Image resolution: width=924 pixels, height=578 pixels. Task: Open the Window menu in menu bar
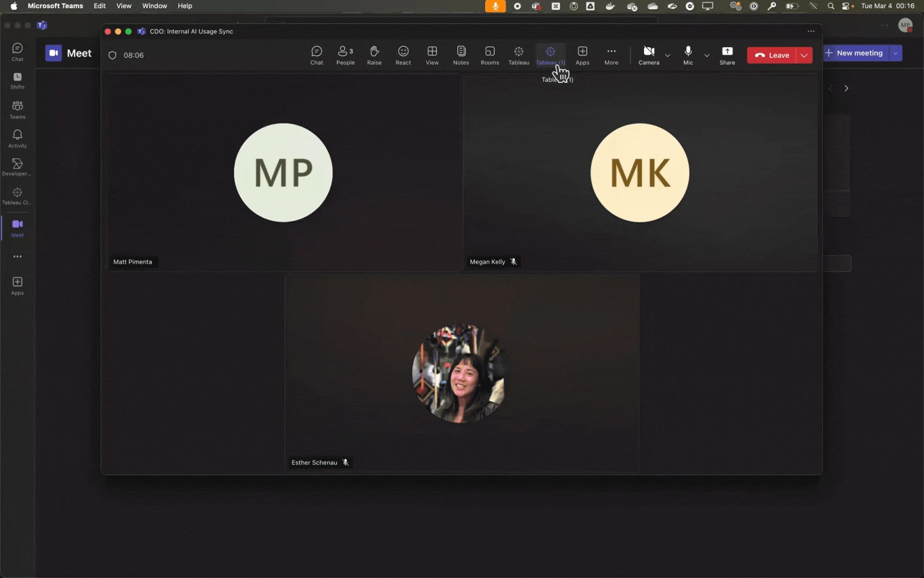coord(155,6)
